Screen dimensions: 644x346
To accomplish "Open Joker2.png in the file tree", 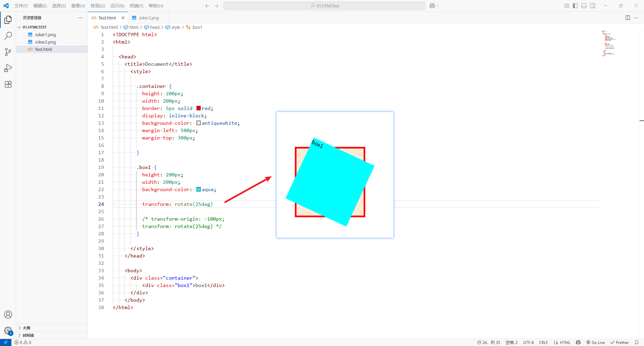I will (x=52, y=42).
